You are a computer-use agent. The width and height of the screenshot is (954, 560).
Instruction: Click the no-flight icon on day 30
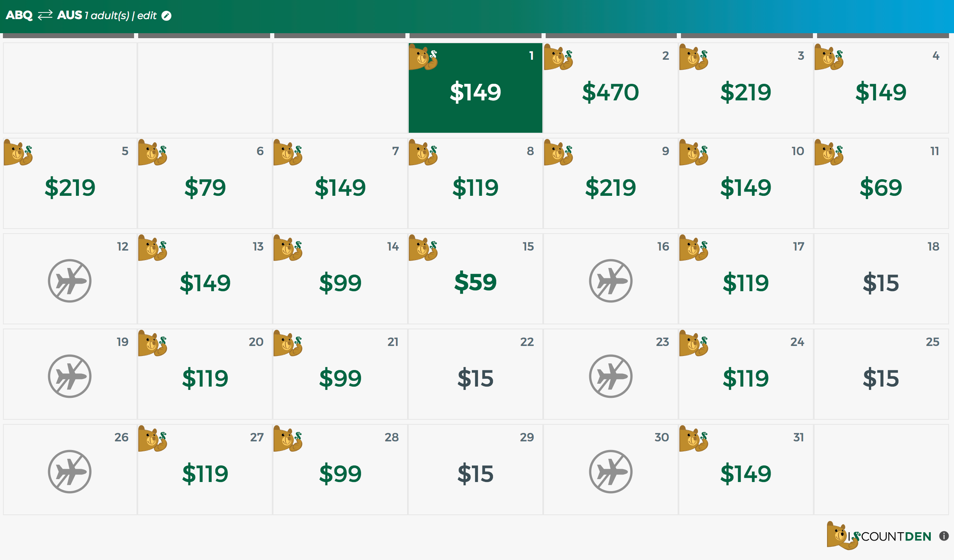pyautogui.click(x=610, y=472)
